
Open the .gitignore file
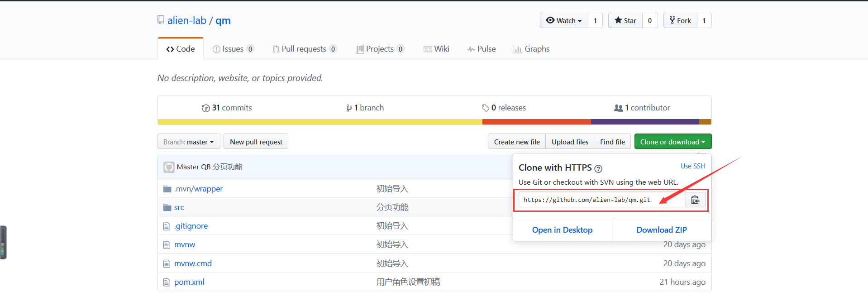[191, 226]
